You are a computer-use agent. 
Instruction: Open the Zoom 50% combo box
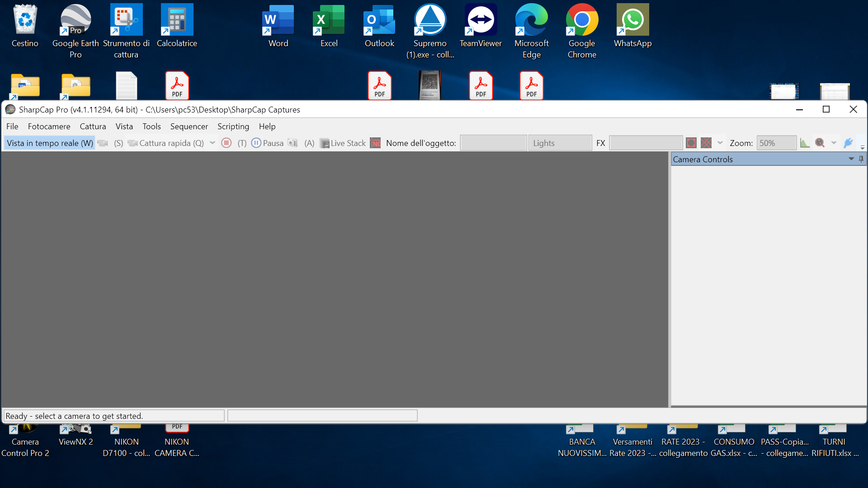(776, 143)
